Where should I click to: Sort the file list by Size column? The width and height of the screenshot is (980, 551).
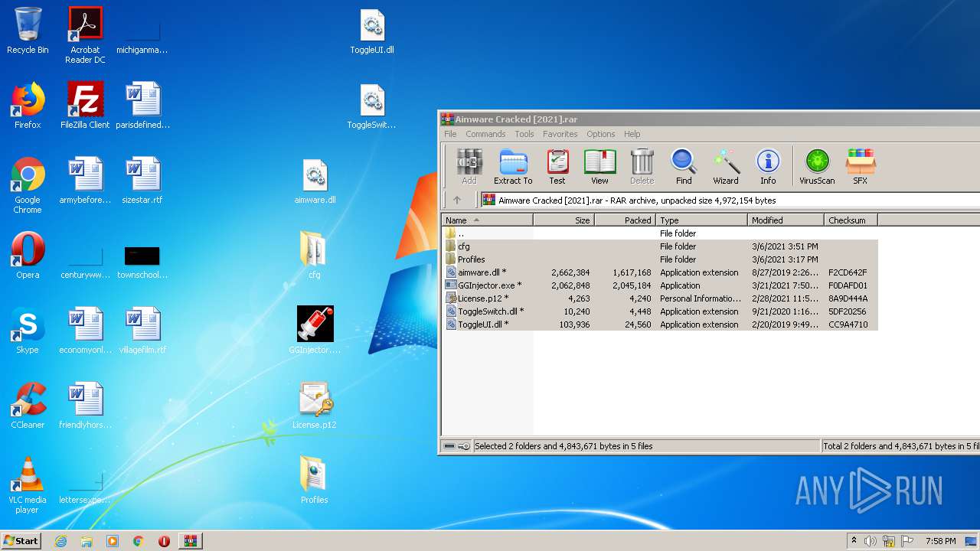(563, 220)
